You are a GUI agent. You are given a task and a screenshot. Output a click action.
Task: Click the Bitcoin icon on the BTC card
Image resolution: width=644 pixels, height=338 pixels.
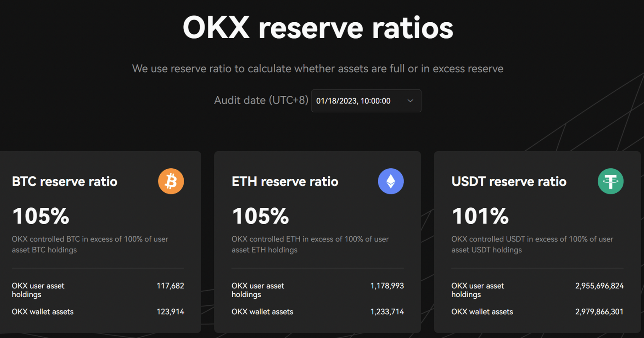coord(171,181)
